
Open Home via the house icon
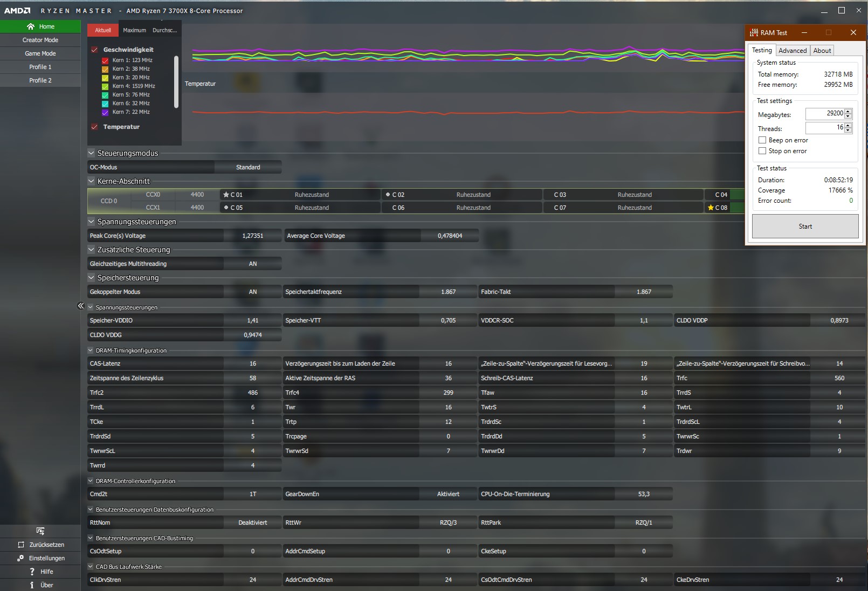tap(31, 26)
